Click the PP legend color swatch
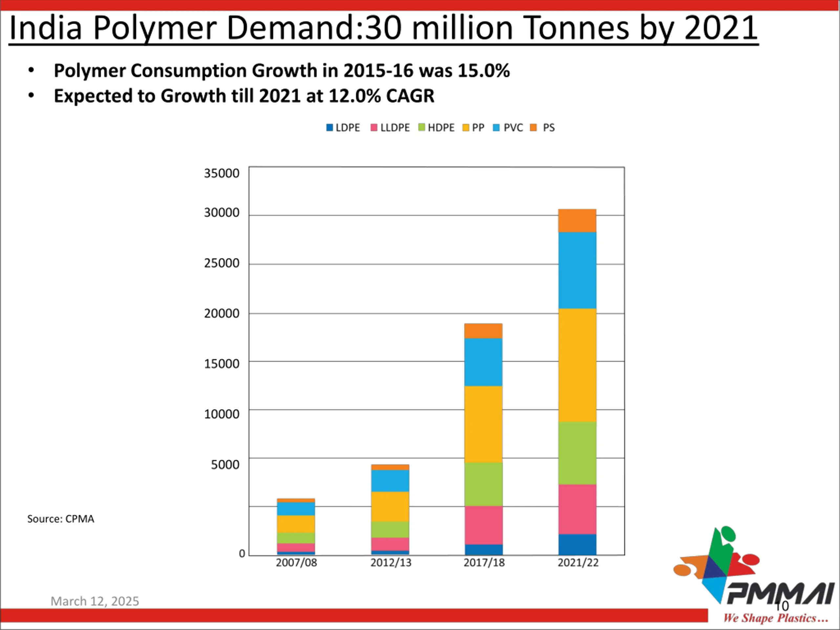Viewport: 840px width, 630px height. 466,128
